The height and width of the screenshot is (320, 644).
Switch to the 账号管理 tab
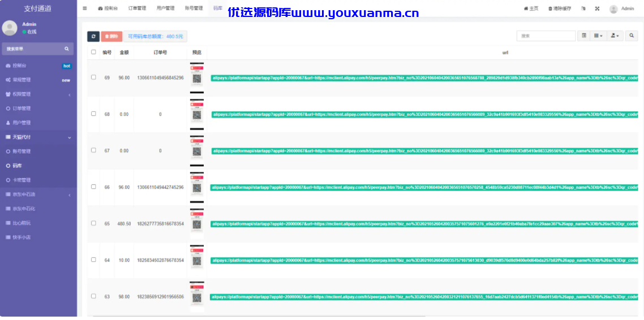click(194, 8)
